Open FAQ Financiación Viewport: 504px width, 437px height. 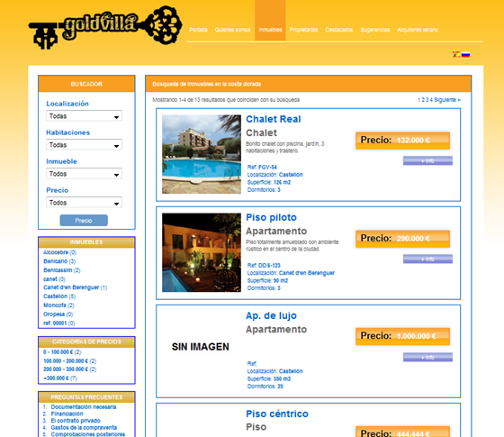click(67, 414)
